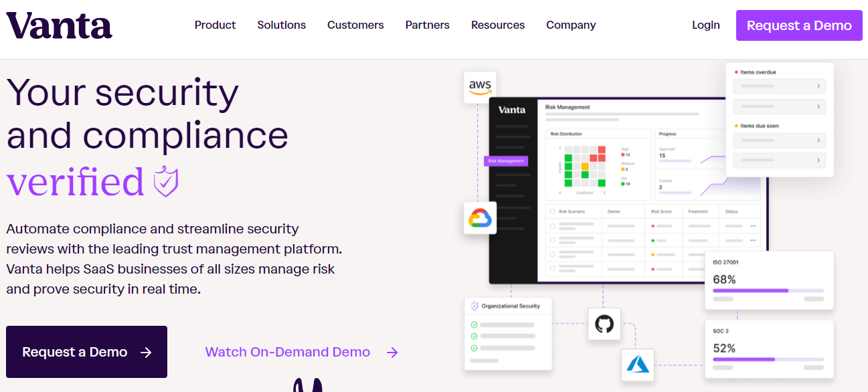The width and height of the screenshot is (868, 392).
Task: Click the 'Risk Management' dashboard page heading
Action: pyautogui.click(x=568, y=107)
